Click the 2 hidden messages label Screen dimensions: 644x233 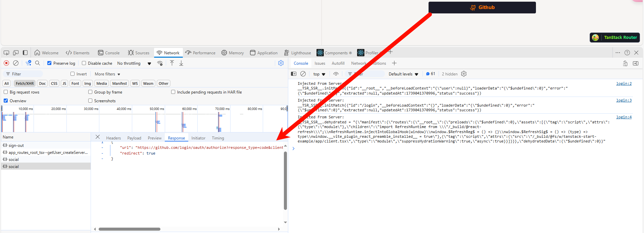[450, 74]
